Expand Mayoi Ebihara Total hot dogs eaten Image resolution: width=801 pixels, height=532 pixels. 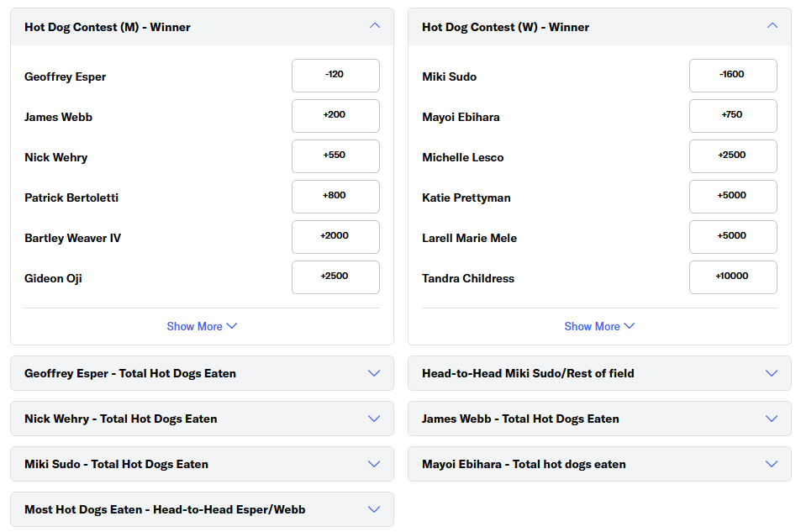[x=772, y=464]
